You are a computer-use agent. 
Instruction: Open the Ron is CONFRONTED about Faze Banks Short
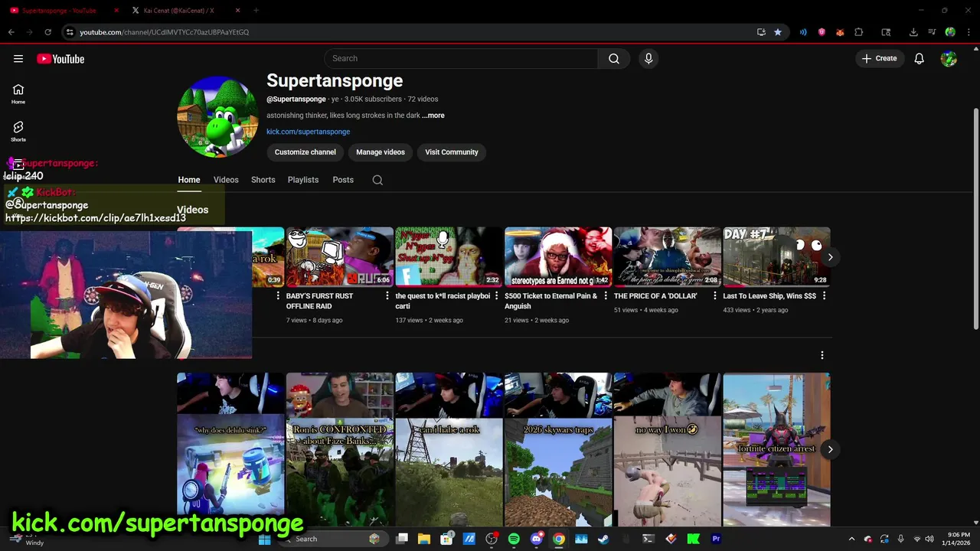340,450
